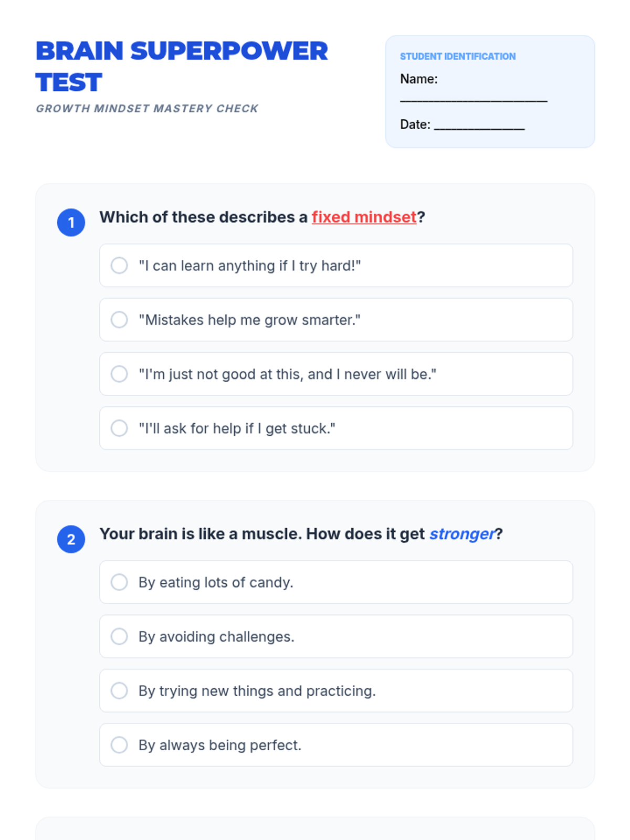Screen dimensions: 630x840
Task: Click the italic "stronger" highlighted word
Action: click(x=462, y=533)
